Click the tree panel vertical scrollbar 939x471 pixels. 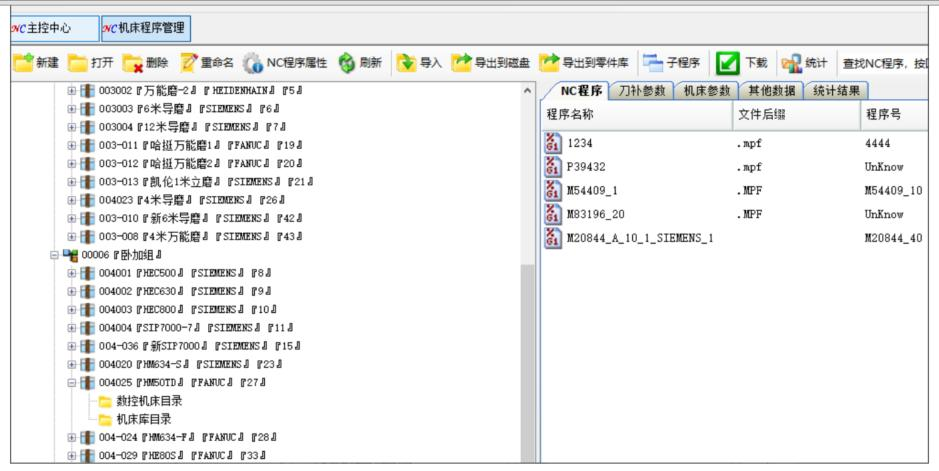point(529,300)
